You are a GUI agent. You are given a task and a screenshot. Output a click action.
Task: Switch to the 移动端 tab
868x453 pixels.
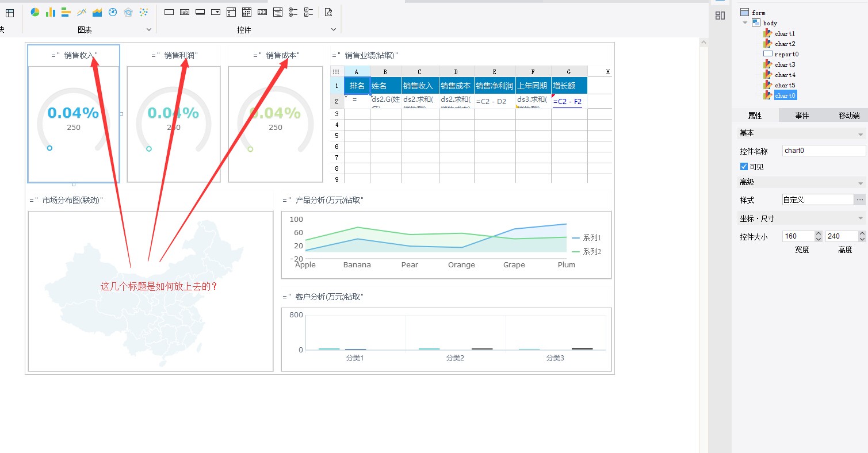[x=849, y=116]
